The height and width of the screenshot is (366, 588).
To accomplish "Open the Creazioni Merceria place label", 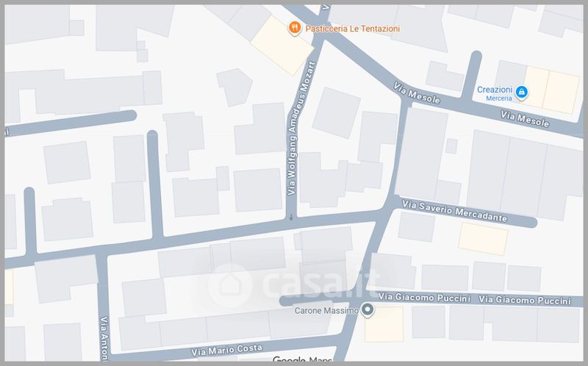I will point(494,93).
